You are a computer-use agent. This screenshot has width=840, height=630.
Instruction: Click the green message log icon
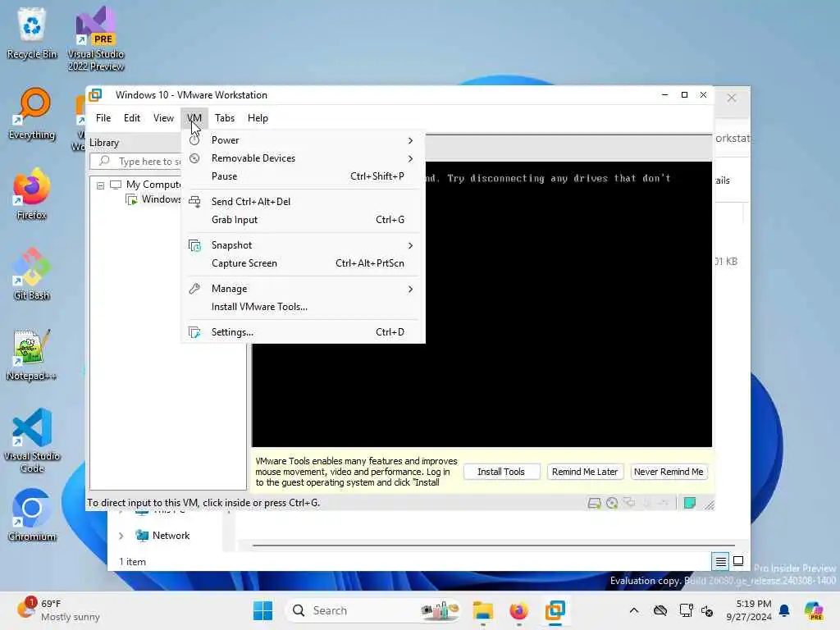[689, 503]
